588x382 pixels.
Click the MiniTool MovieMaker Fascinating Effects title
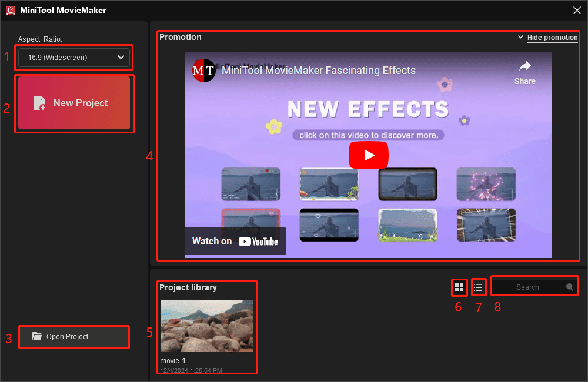pyautogui.click(x=318, y=71)
